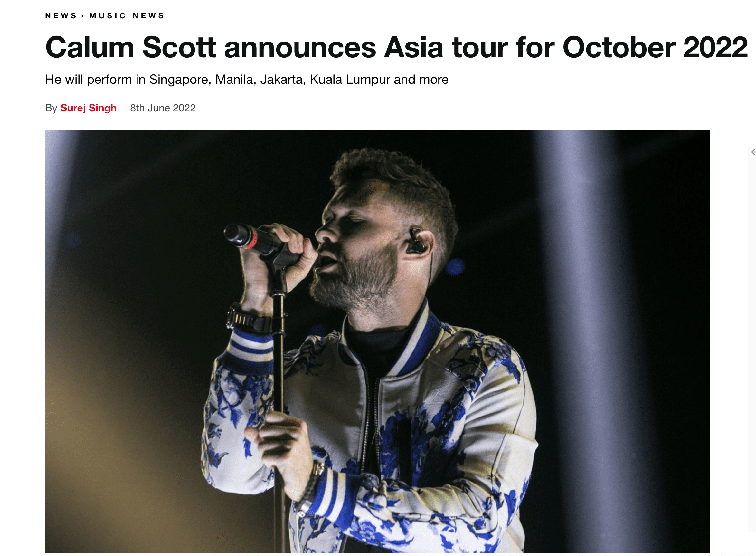Click the singer's in-ear monitor in photo
Image resolution: width=756 pixels, height=556 pixels.
(x=416, y=241)
